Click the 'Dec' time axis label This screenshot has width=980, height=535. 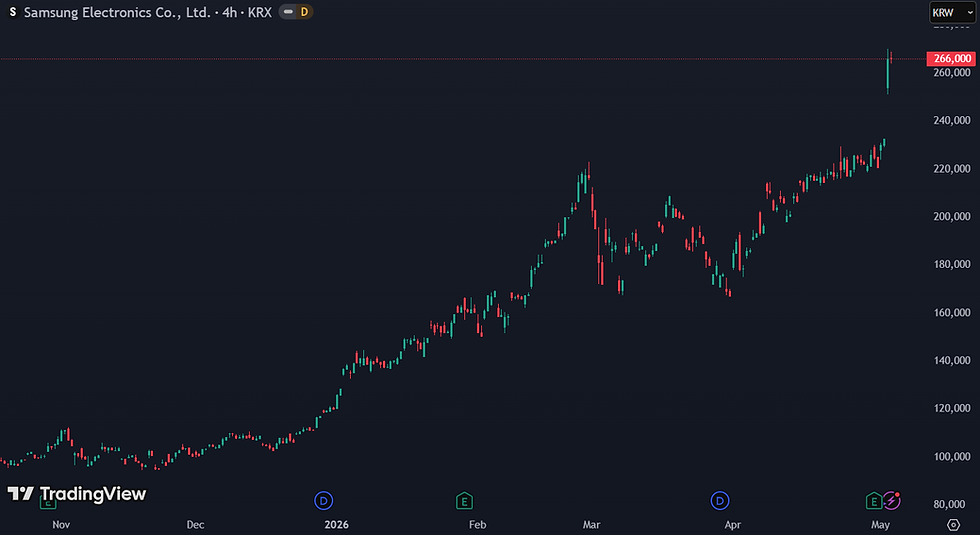pyautogui.click(x=195, y=524)
